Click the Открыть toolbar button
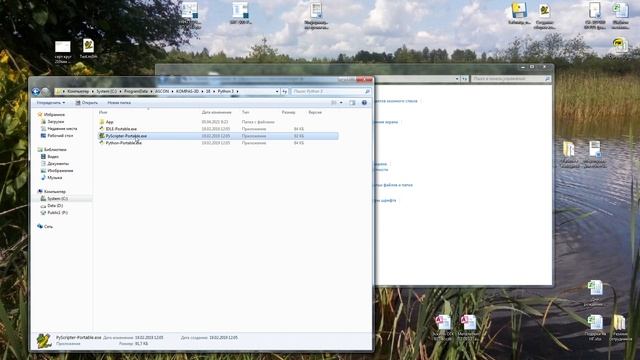The image size is (640, 360). [x=87, y=103]
